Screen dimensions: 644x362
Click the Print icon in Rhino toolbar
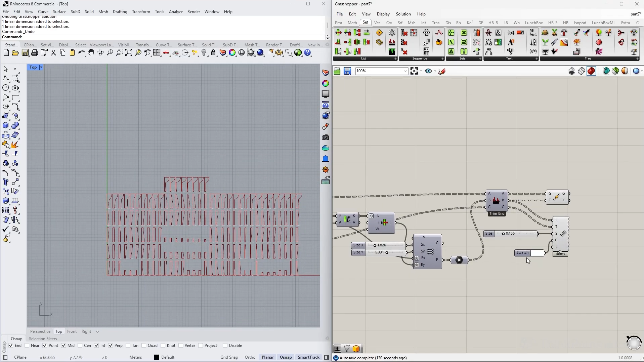point(34,53)
